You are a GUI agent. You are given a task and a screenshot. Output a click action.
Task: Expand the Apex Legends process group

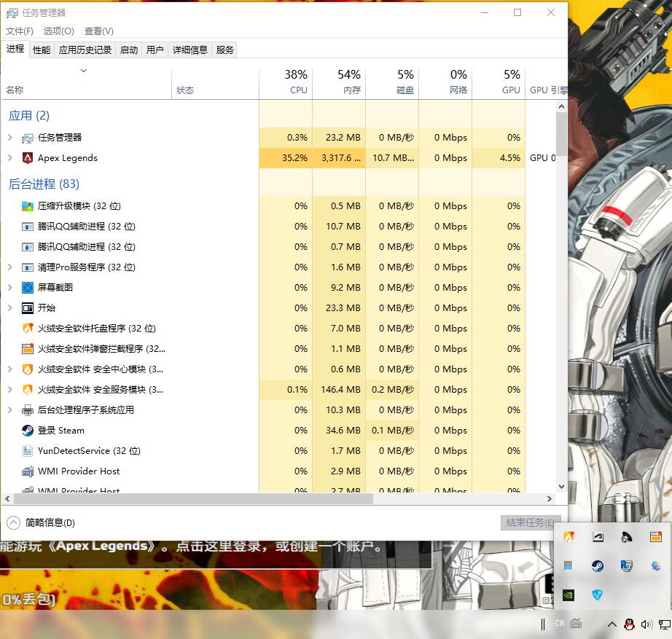click(9, 158)
